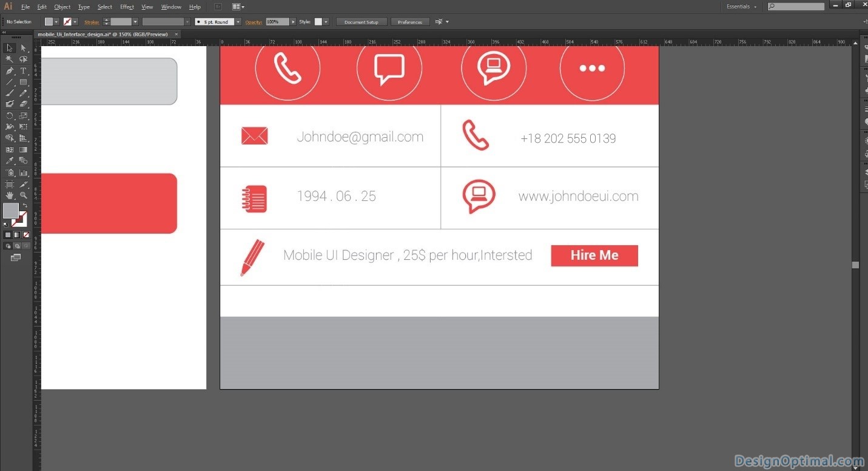Close the mobile_Ui_Interface_design.ai tab

176,34
